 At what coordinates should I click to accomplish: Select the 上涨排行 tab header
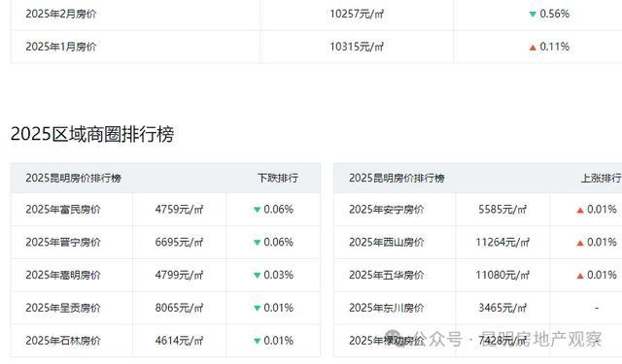pyautogui.click(x=602, y=179)
